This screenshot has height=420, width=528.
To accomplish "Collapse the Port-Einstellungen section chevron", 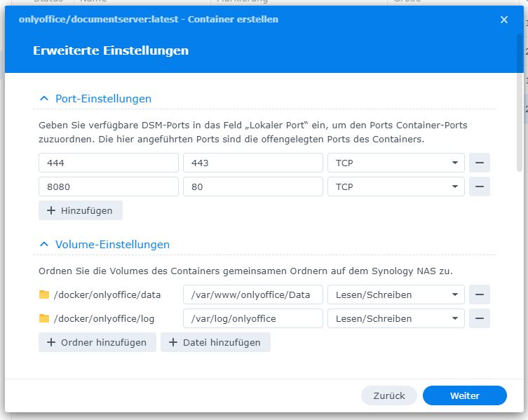I will coord(44,98).
